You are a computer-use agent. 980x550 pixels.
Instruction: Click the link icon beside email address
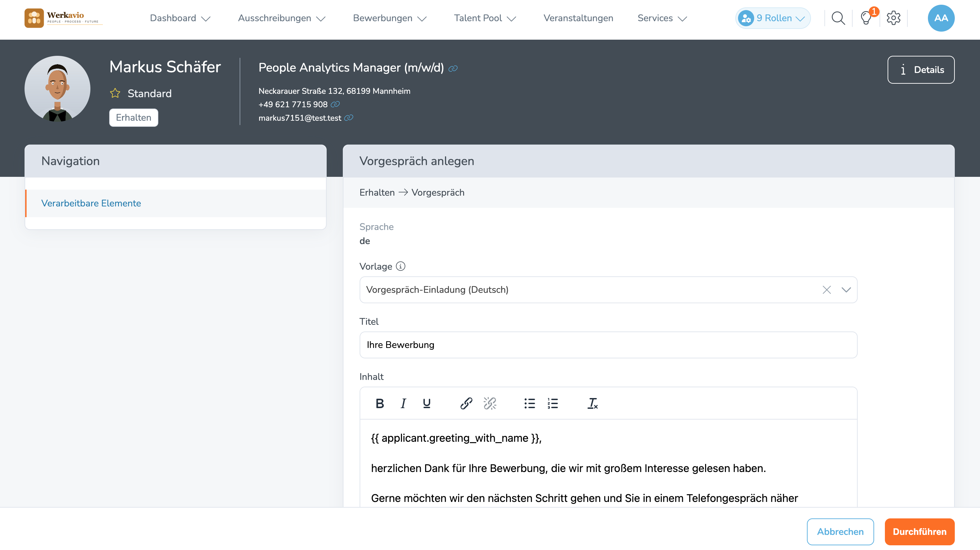click(349, 118)
